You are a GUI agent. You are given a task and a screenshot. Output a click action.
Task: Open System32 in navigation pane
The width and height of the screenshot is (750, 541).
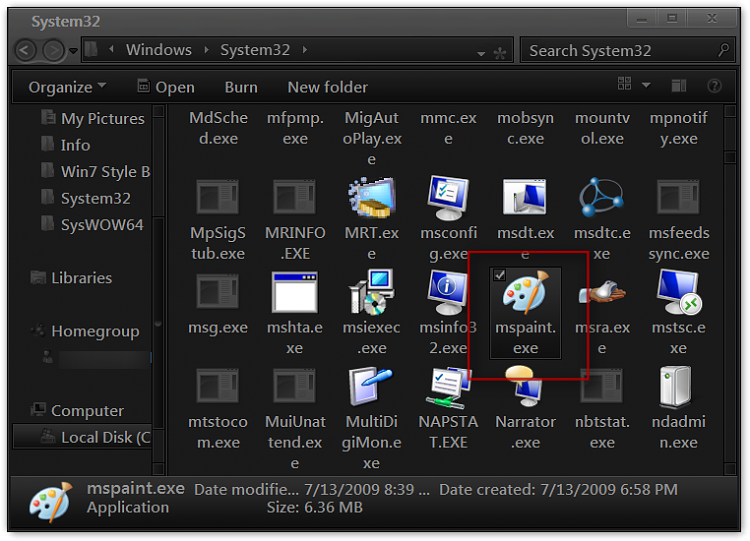[86, 198]
